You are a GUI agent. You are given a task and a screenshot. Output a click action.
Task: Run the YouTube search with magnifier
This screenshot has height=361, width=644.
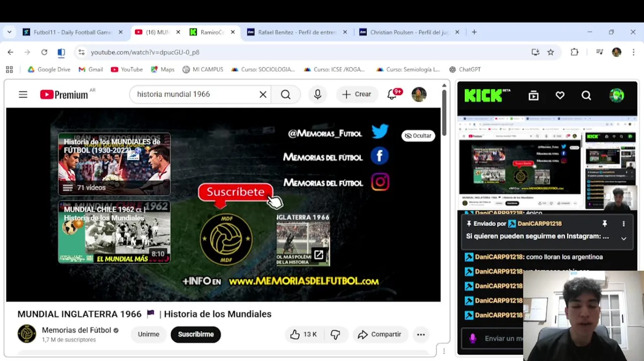point(286,94)
